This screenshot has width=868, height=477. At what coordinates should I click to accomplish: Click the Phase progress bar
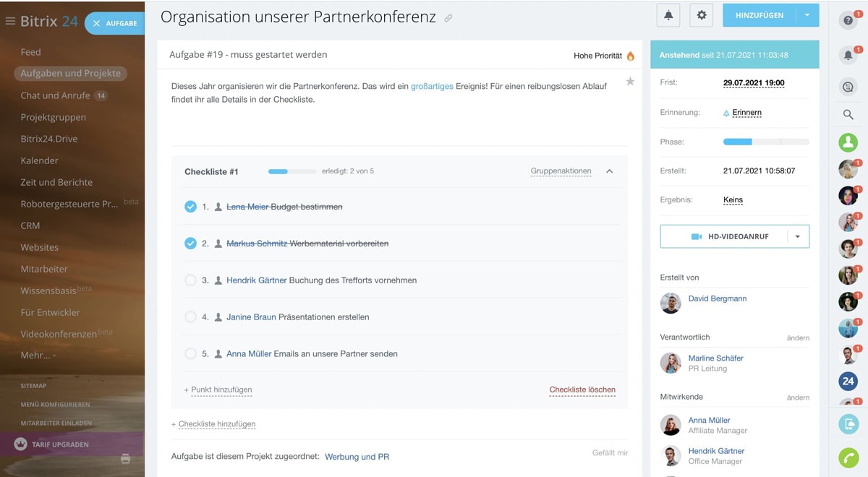766,142
